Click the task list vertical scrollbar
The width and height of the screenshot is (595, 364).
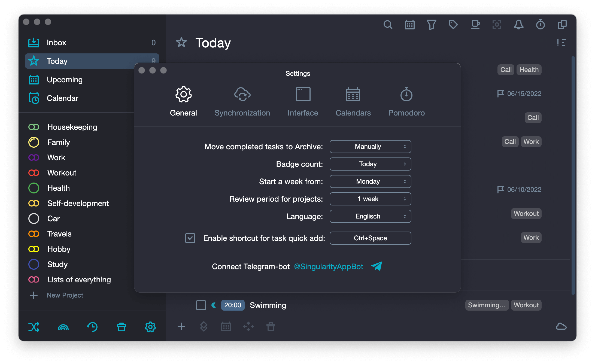(x=573, y=175)
